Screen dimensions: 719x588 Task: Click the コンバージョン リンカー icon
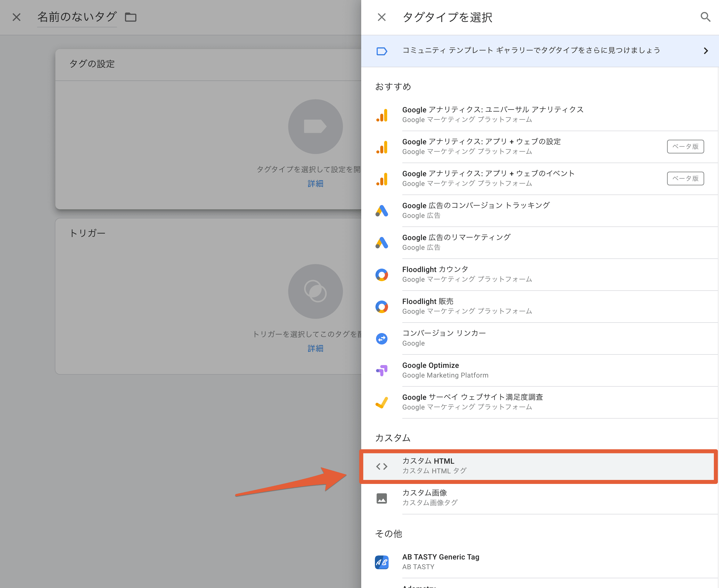(381, 338)
